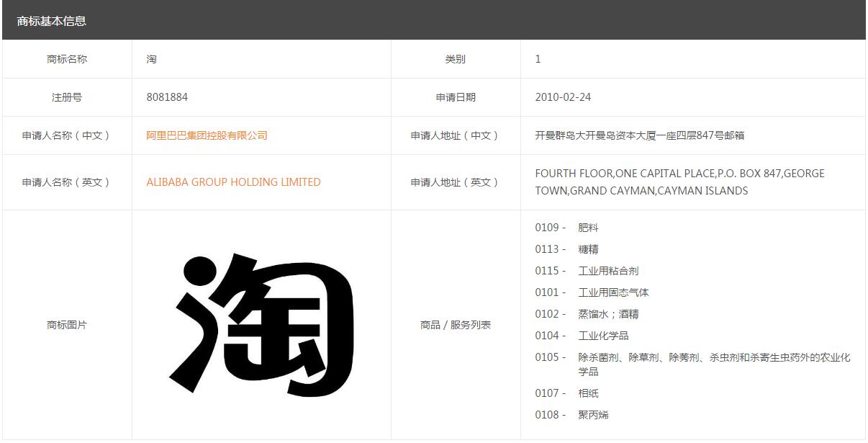Click the 商标名称 label cell
Screen dimensions: 868x443
click(x=67, y=59)
